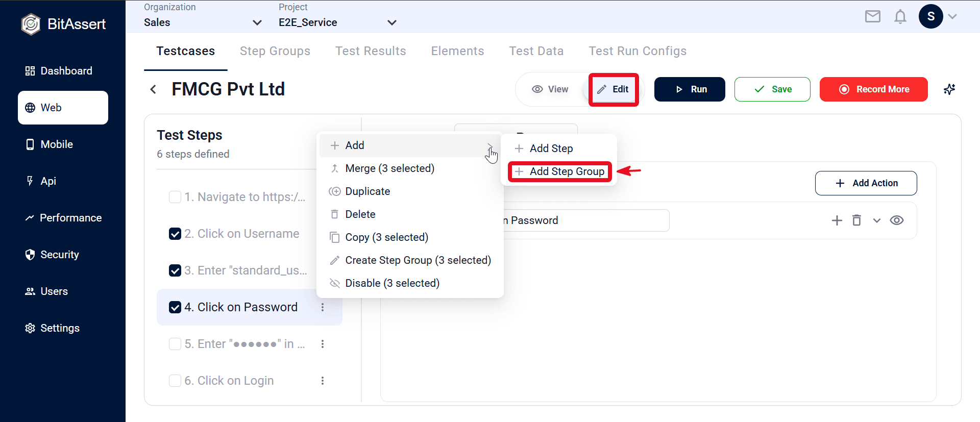Toggle the eye visibility icon in Password row
980x422 pixels.
(x=897, y=220)
